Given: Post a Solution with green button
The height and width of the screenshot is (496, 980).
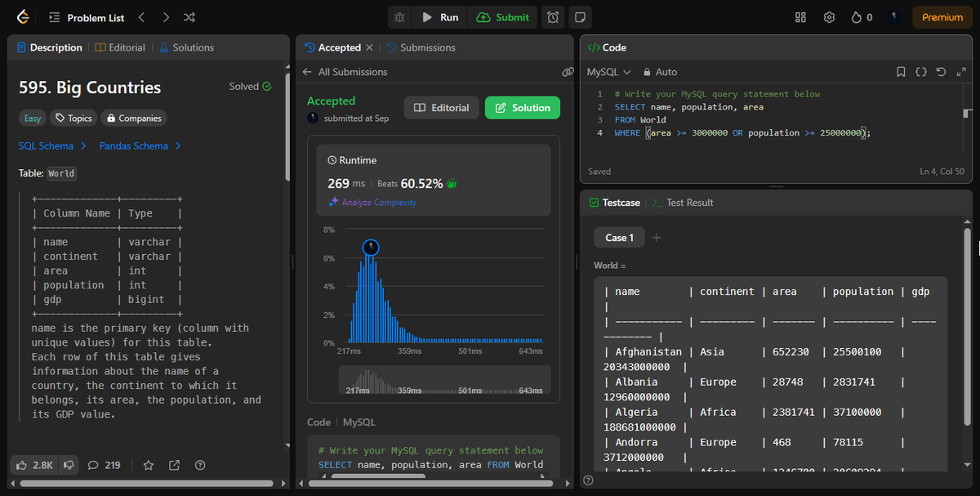Looking at the screenshot, I should (523, 108).
